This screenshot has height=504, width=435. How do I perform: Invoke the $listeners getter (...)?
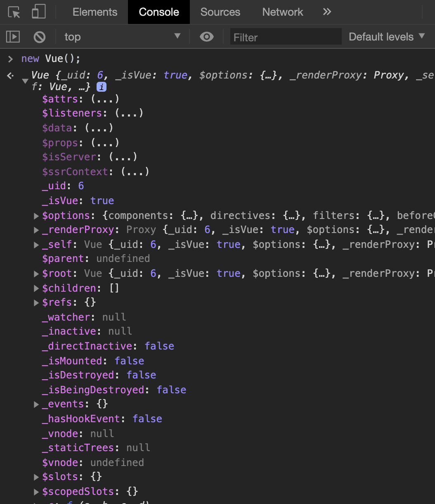click(129, 113)
